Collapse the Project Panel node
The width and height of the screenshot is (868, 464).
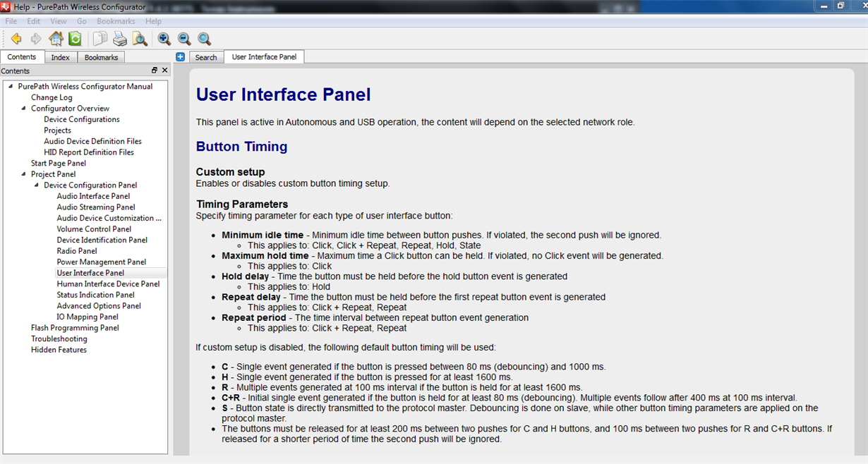click(x=23, y=174)
